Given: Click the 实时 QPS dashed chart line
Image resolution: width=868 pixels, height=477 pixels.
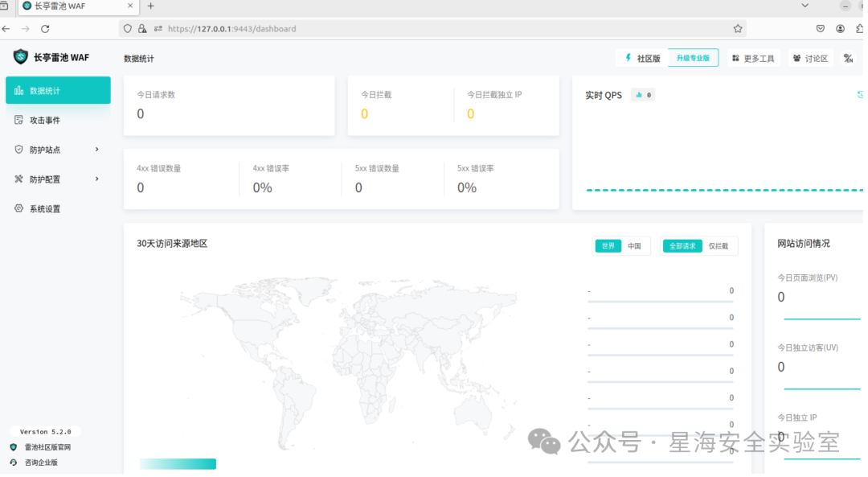Looking at the screenshot, I should click(x=724, y=190).
